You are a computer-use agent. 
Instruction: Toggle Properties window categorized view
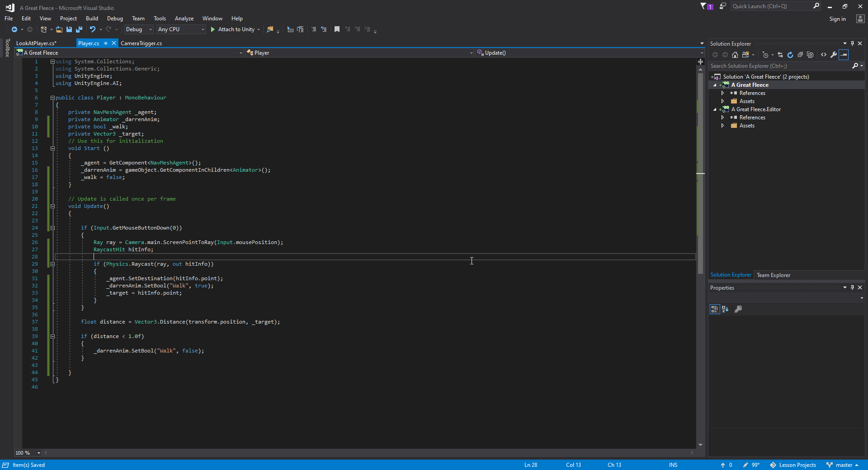(714, 309)
